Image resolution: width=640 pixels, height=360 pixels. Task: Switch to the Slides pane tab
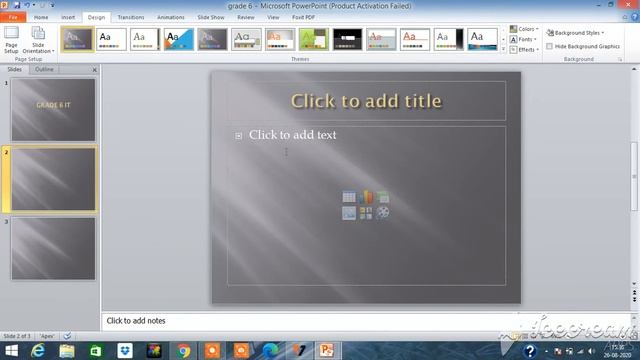point(14,69)
